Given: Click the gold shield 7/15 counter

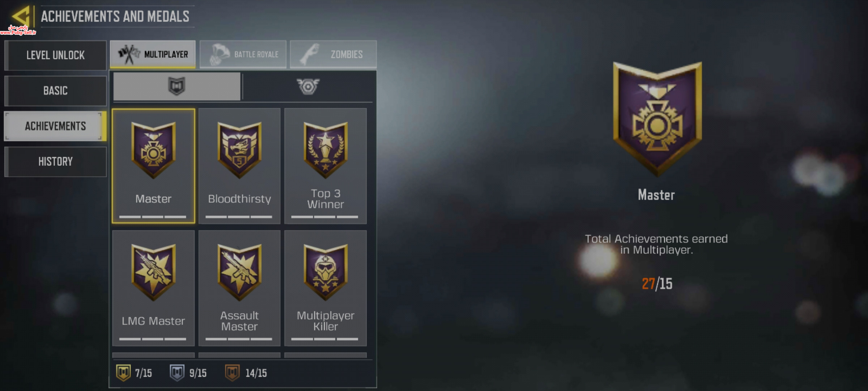Looking at the screenshot, I should 134,373.
